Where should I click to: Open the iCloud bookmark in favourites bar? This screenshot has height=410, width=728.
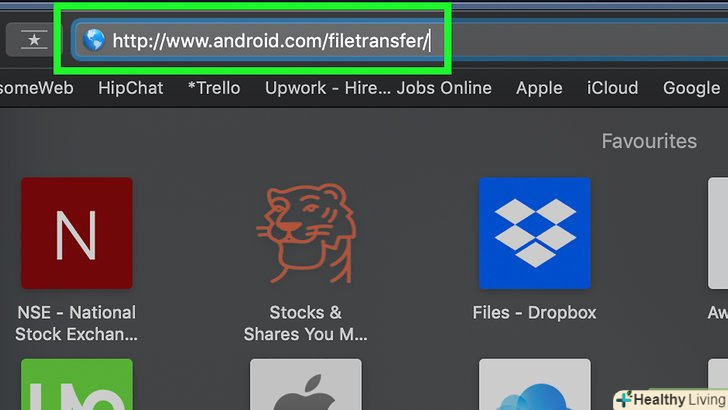click(x=612, y=88)
